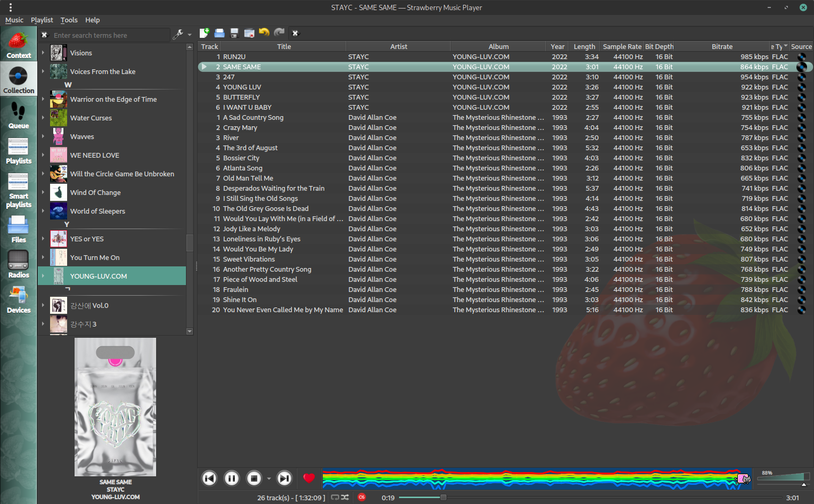Image resolution: width=814 pixels, height=504 pixels.
Task: Click the save playlist floppy icon
Action: [234, 33]
